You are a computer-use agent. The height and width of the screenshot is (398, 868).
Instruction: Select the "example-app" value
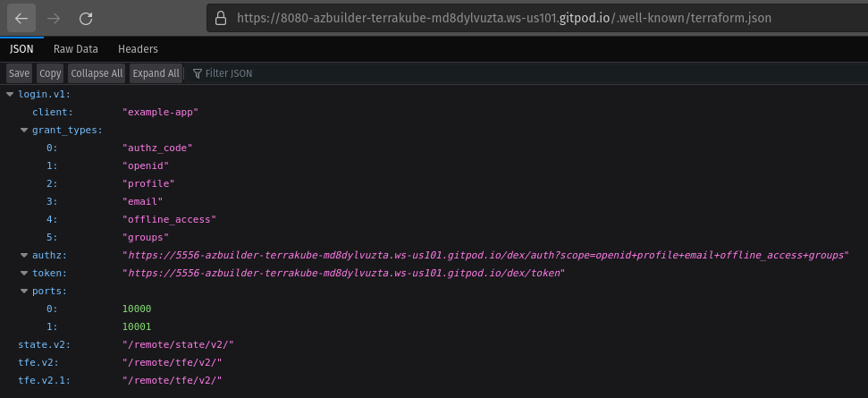tap(160, 112)
